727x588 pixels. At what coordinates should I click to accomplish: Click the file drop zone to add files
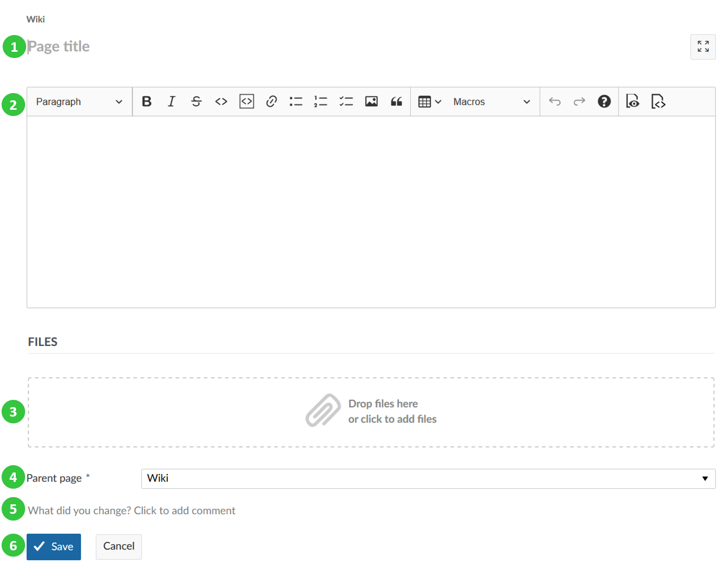(371, 412)
